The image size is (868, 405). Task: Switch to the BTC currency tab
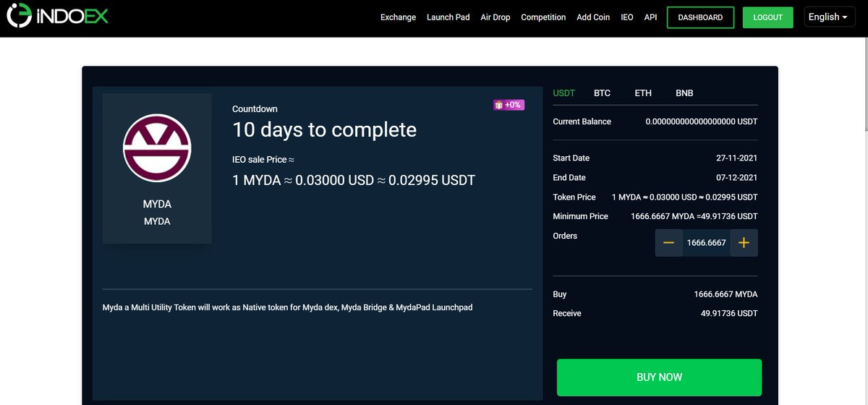click(602, 93)
